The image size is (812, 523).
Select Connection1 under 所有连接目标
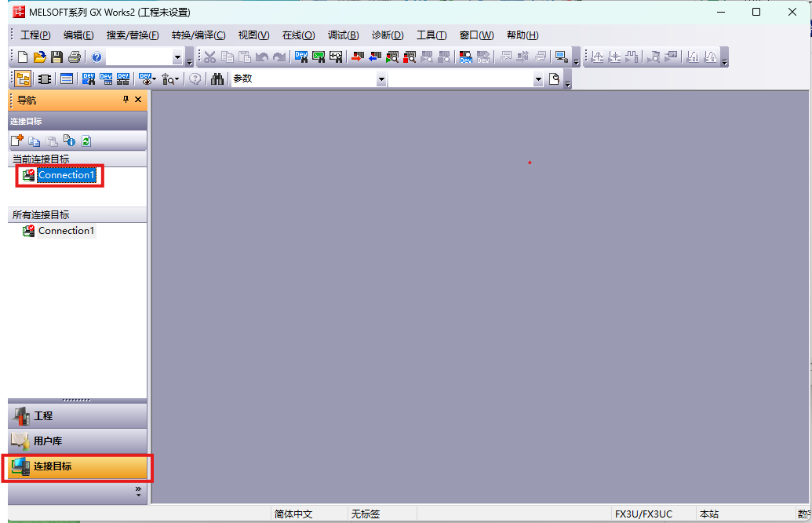(x=66, y=231)
